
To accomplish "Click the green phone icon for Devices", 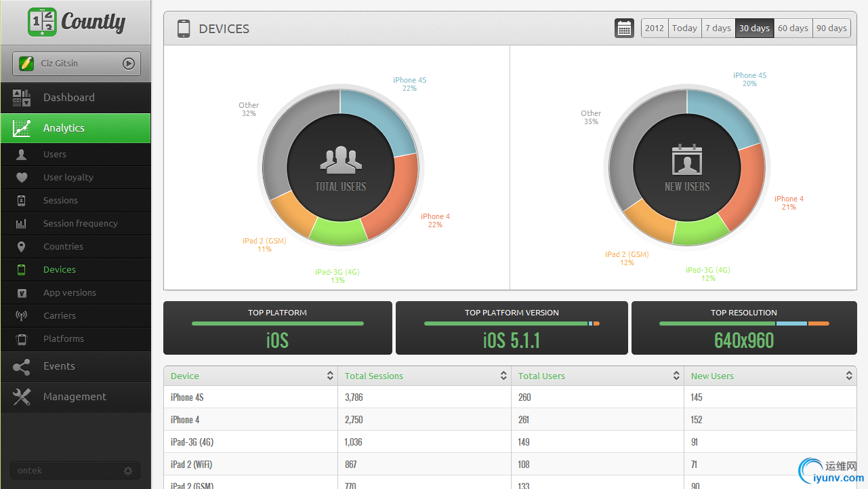I will [22, 270].
